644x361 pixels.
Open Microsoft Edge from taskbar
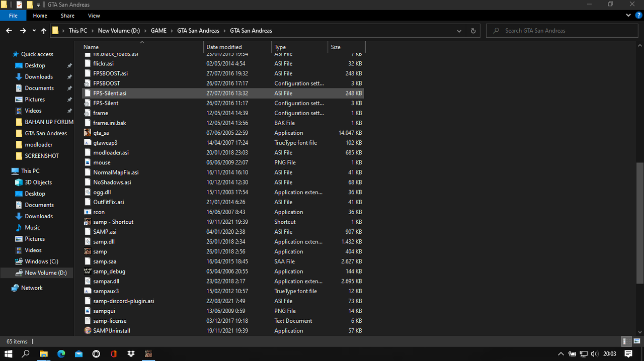coord(61,353)
